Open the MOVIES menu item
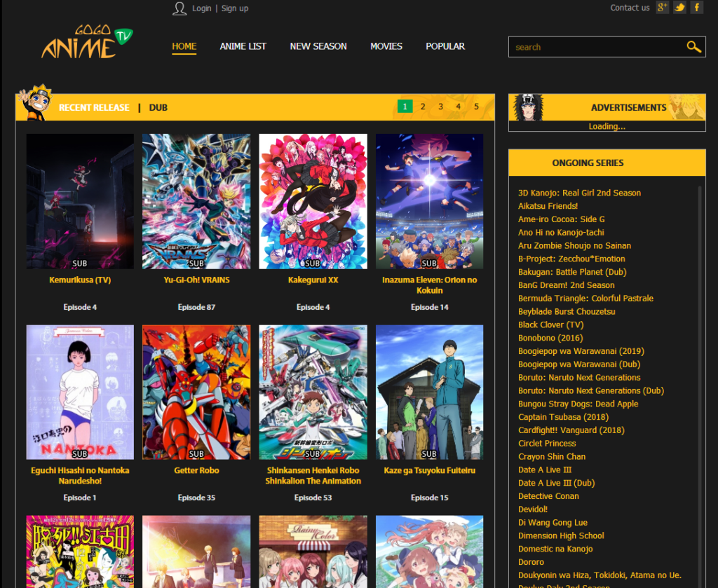 pyautogui.click(x=386, y=46)
